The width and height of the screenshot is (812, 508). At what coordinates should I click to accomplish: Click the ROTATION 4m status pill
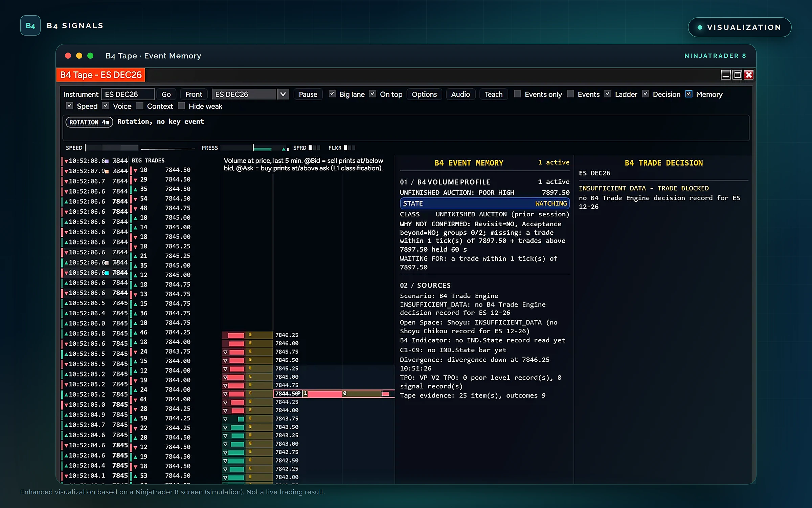click(x=89, y=122)
